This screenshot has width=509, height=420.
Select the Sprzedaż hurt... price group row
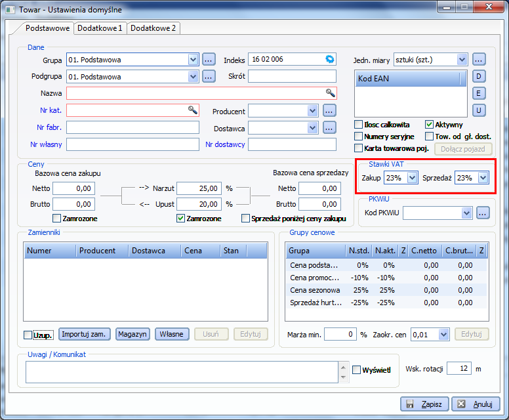pos(386,303)
